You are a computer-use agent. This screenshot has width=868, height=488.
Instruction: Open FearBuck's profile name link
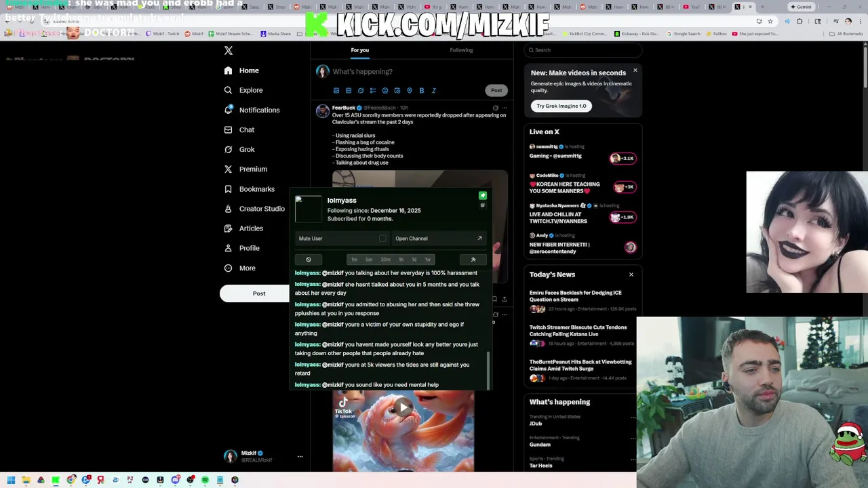pyautogui.click(x=344, y=108)
